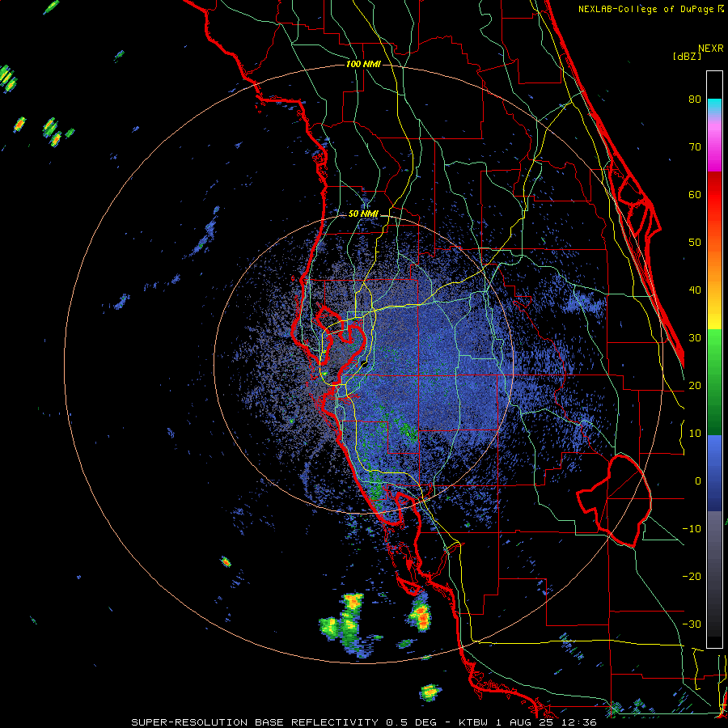The width and height of the screenshot is (728, 728).
Task: Click the 50 NMI range ring label
Action: [363, 214]
